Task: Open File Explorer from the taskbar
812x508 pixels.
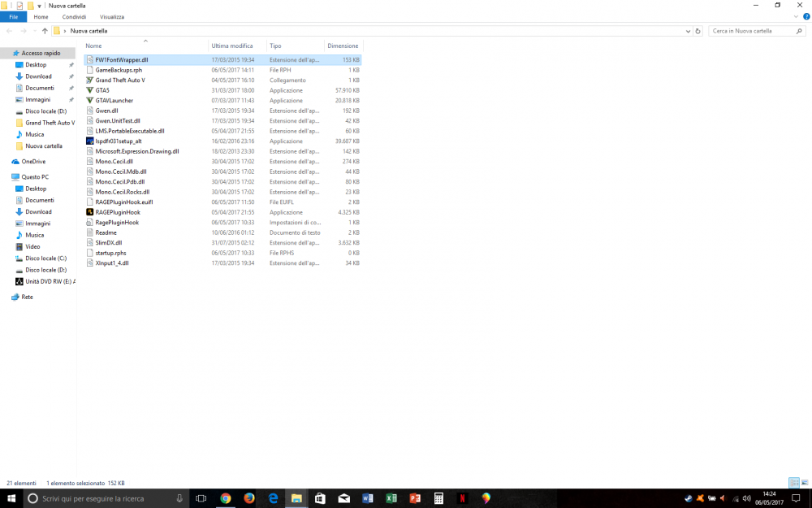Action: click(296, 498)
